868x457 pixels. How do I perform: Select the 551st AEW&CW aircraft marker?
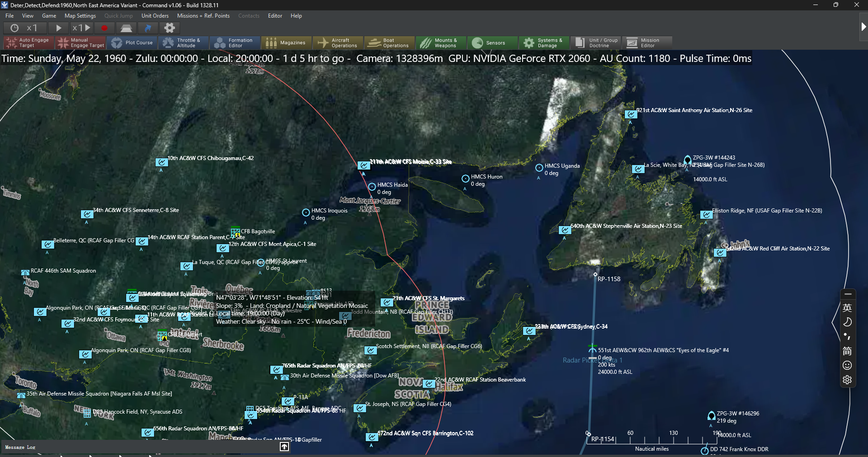(x=592, y=349)
